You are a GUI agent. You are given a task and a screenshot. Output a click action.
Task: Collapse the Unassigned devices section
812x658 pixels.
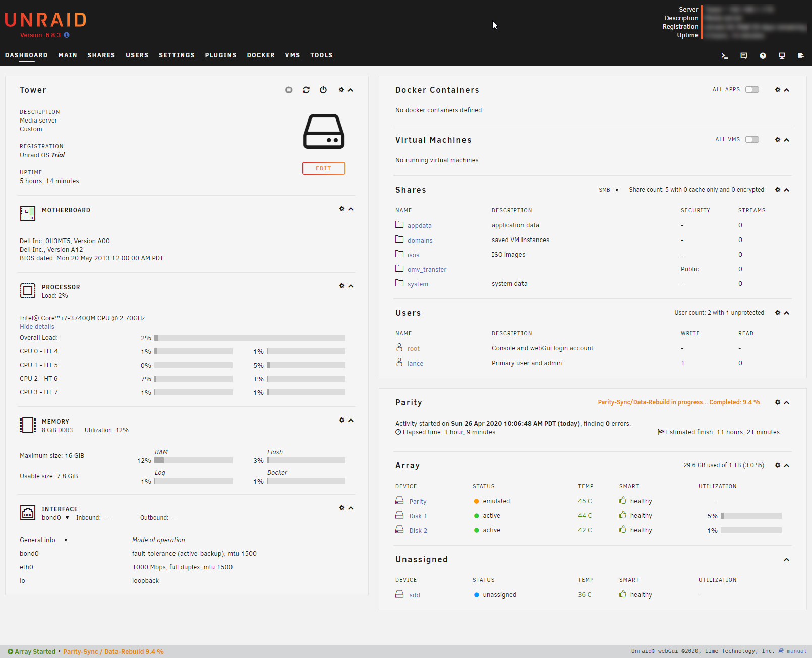tap(786, 560)
